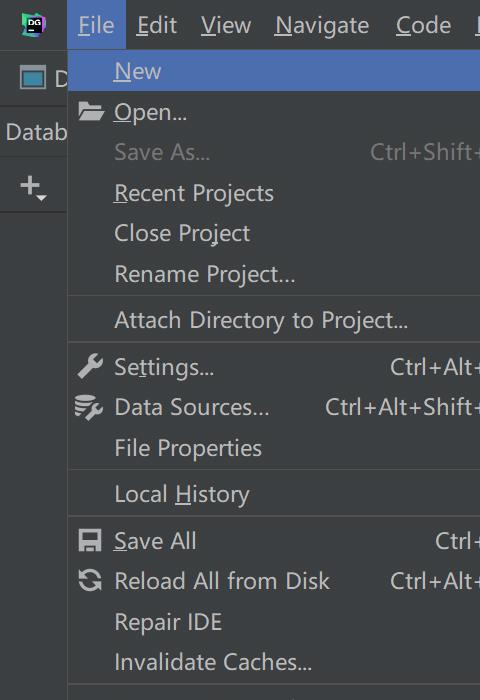The width and height of the screenshot is (480, 700).
Task: Click the Reload All from Disk arrows icon
Action: (x=90, y=580)
